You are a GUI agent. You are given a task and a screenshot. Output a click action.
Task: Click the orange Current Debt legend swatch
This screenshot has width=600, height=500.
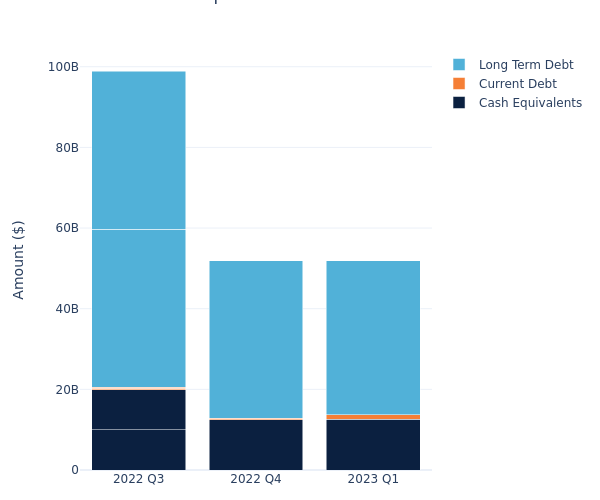(459, 84)
